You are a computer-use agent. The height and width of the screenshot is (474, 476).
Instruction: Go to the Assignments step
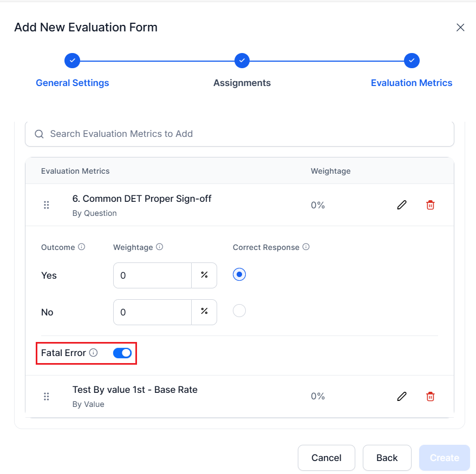242,83
